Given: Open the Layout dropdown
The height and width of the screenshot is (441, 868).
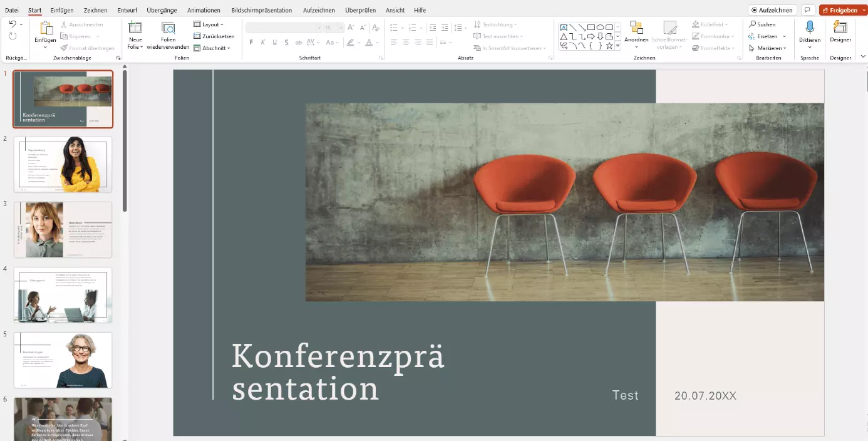Looking at the screenshot, I should [x=209, y=24].
